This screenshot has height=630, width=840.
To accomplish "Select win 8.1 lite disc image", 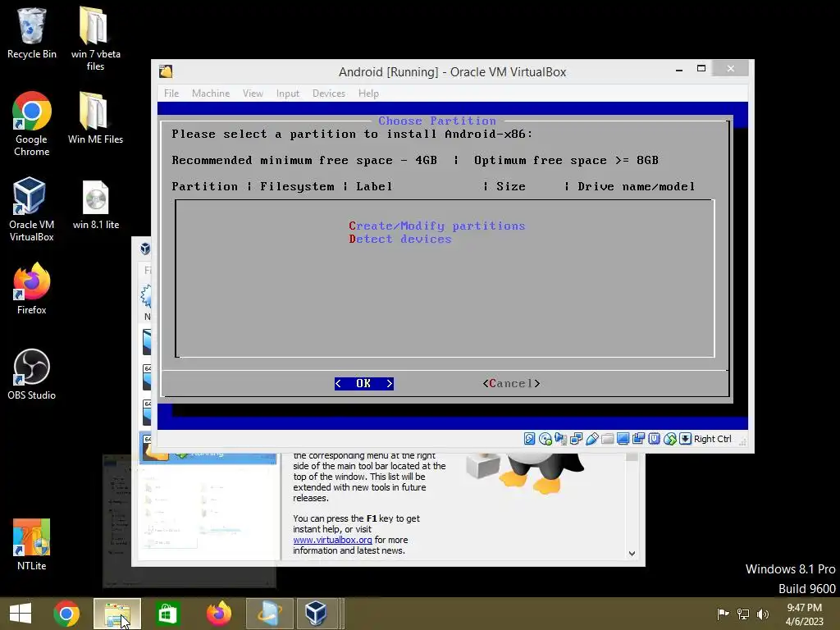I will point(96,204).
